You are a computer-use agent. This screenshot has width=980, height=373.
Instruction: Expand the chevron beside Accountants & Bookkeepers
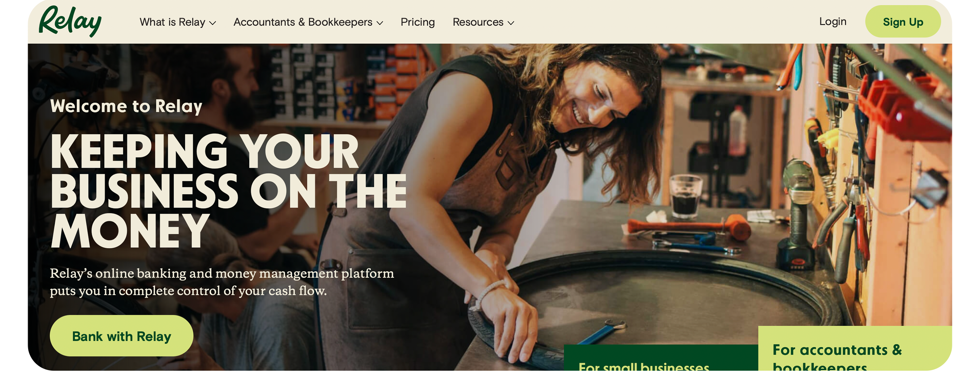379,23
